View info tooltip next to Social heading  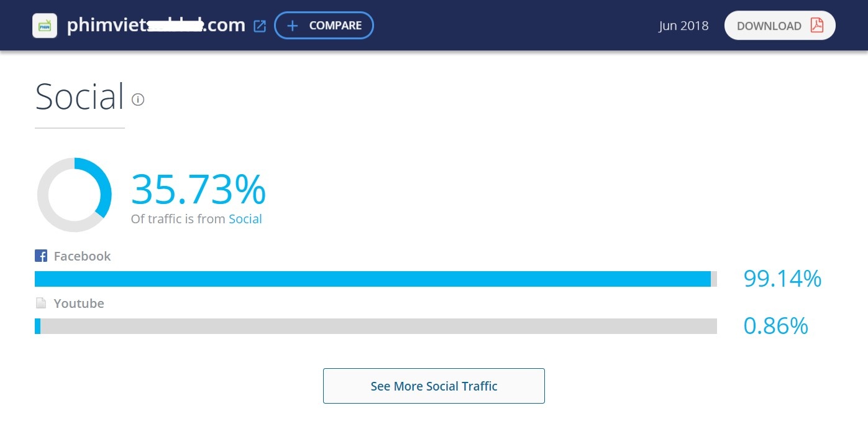(x=137, y=99)
